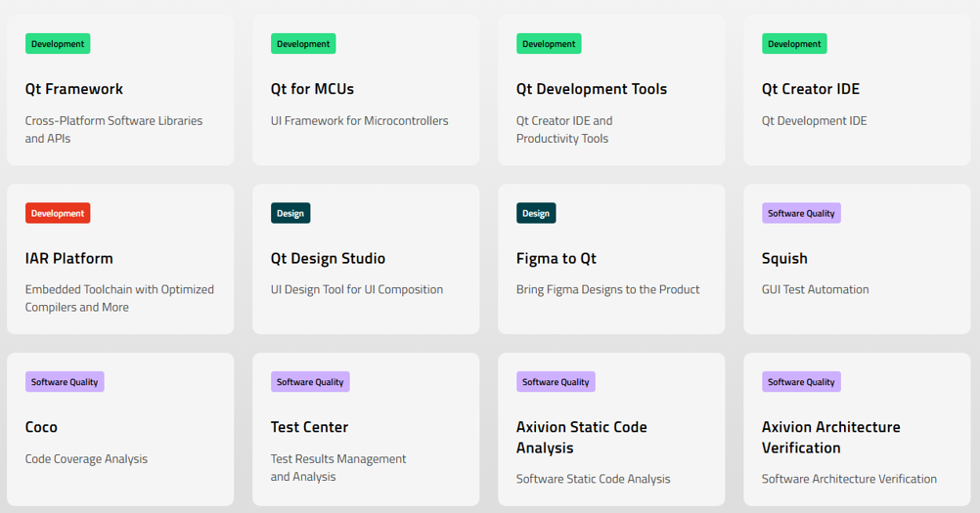
Task: Click the Software Quality tag on Coco card
Action: click(x=65, y=382)
